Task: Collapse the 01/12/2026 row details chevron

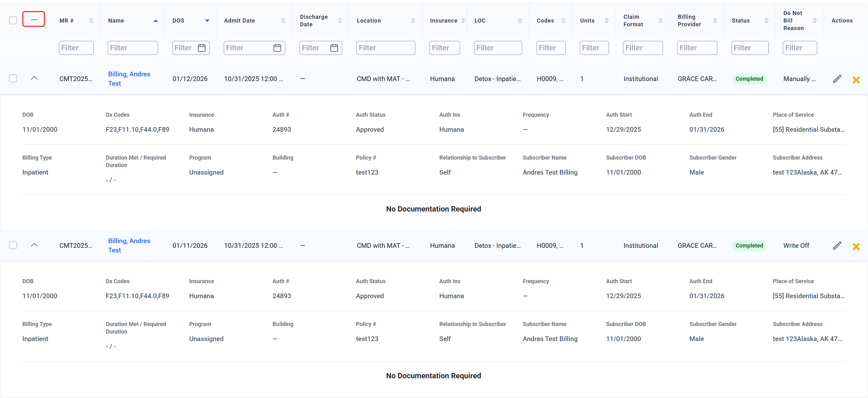Action: [x=34, y=78]
